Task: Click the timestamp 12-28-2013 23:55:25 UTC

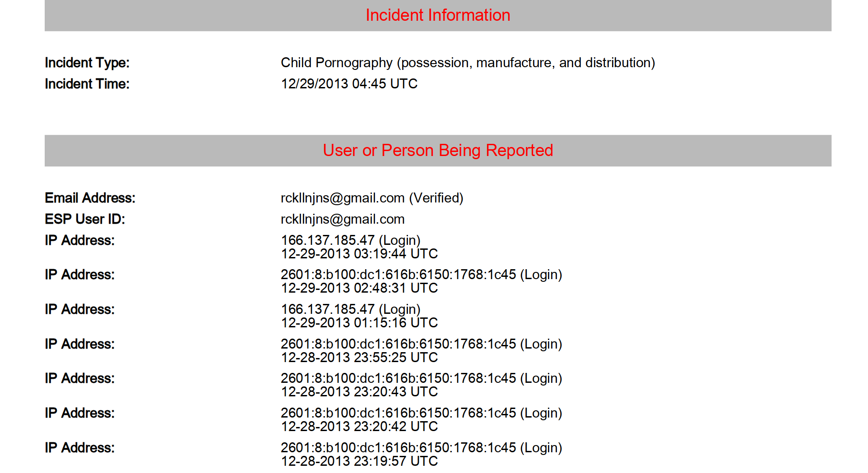Action: point(359,358)
